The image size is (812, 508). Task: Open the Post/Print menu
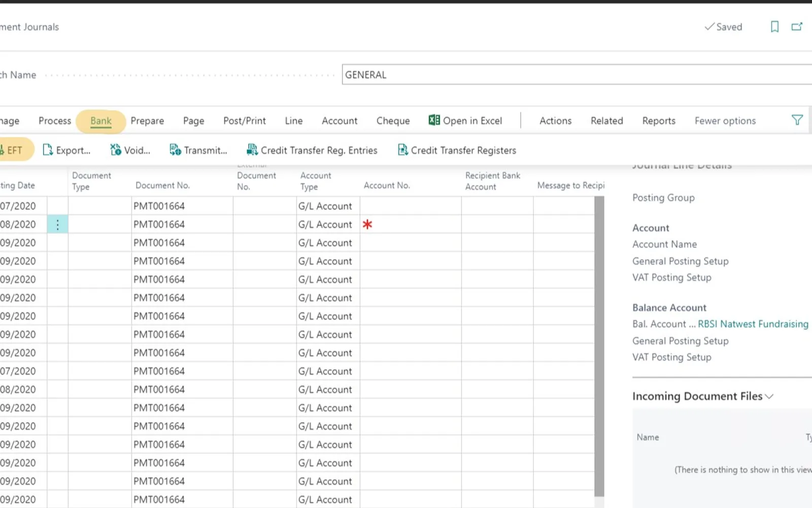point(245,121)
